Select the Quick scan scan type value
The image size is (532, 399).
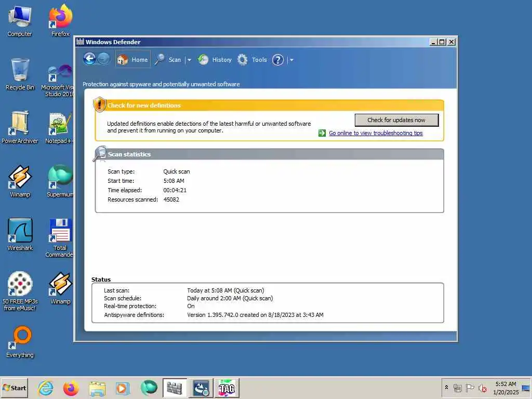point(177,171)
